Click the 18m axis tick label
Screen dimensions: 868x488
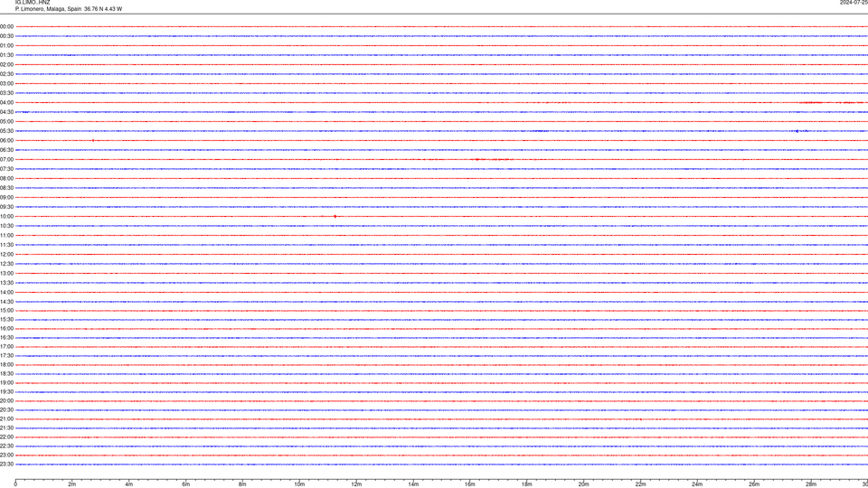click(527, 484)
